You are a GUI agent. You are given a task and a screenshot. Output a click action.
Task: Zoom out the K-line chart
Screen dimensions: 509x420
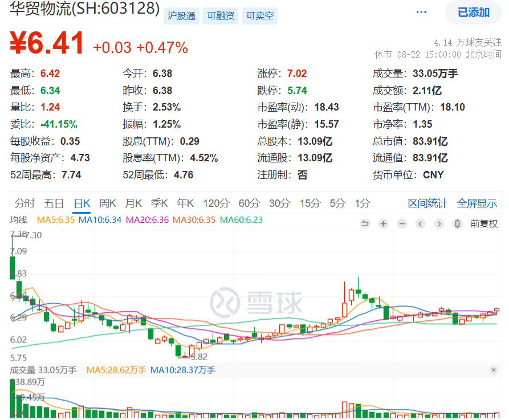[x=402, y=224]
